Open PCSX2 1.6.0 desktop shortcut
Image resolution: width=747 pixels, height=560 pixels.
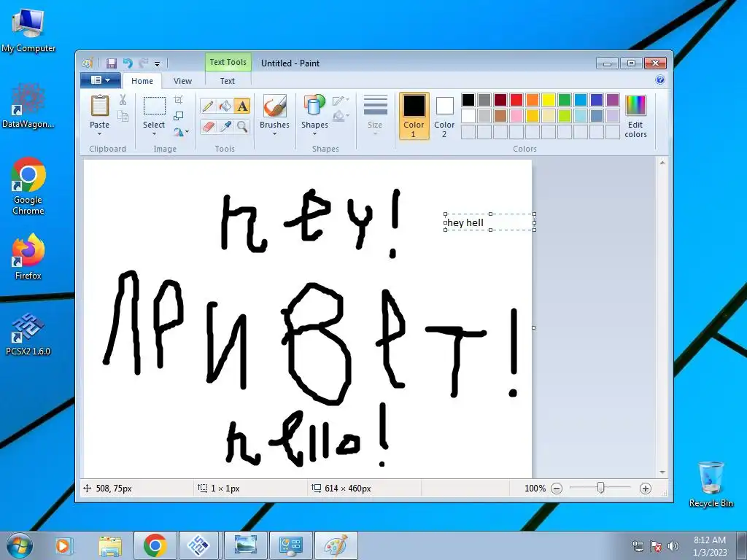click(x=28, y=334)
